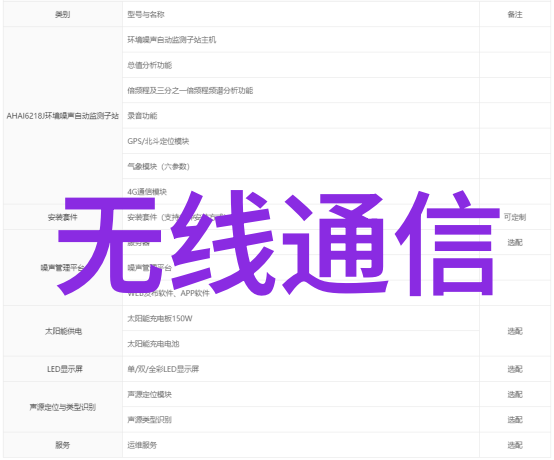Click the 备注 column header
The height and width of the screenshot is (460, 554).
tap(515, 14)
